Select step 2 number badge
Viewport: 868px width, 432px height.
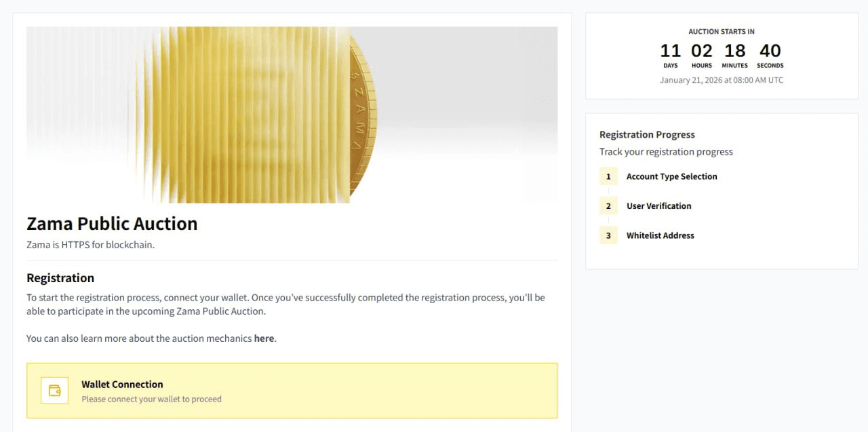pos(608,206)
